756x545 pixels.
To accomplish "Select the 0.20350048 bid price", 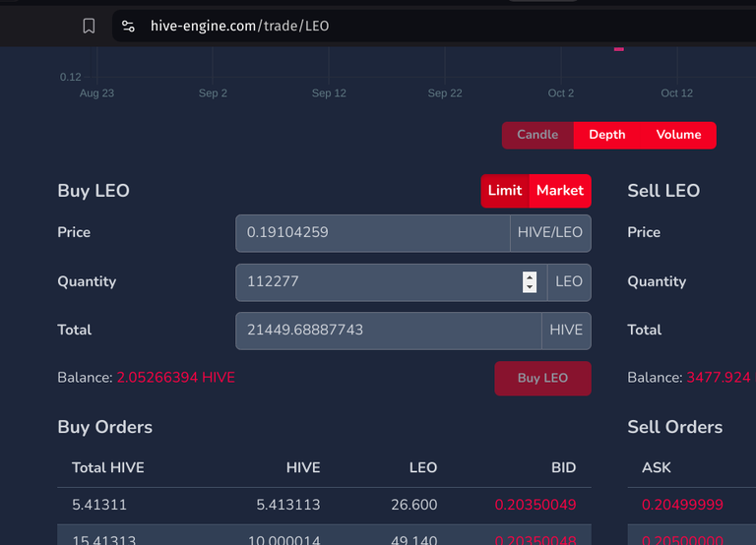I will tap(535, 540).
